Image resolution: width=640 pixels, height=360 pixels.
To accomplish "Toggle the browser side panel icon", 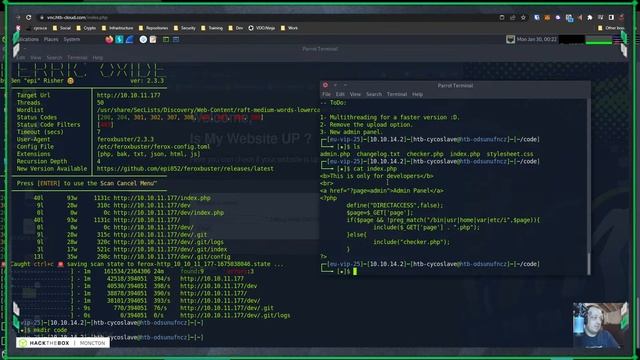I will (x=611, y=18).
